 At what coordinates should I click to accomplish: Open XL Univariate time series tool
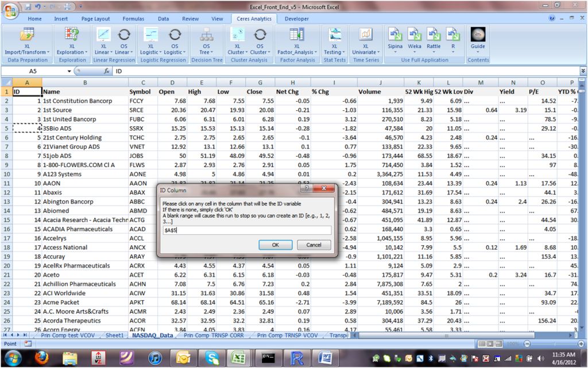click(x=366, y=41)
